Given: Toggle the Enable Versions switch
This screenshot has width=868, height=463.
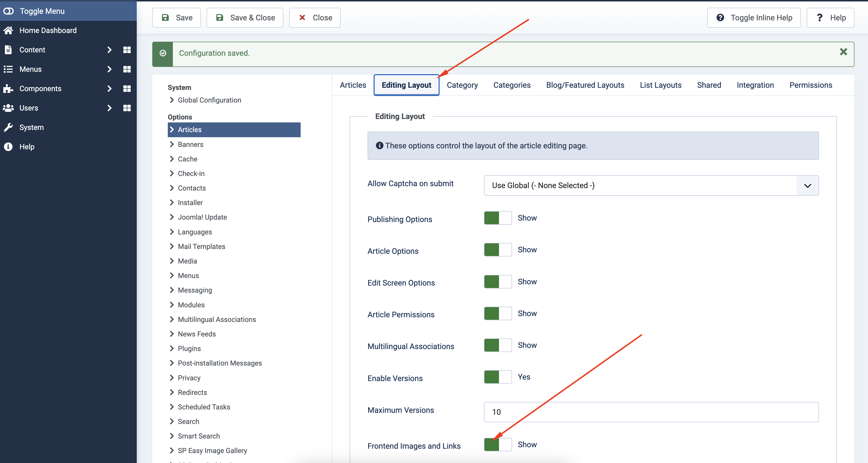Looking at the screenshot, I should click(498, 377).
